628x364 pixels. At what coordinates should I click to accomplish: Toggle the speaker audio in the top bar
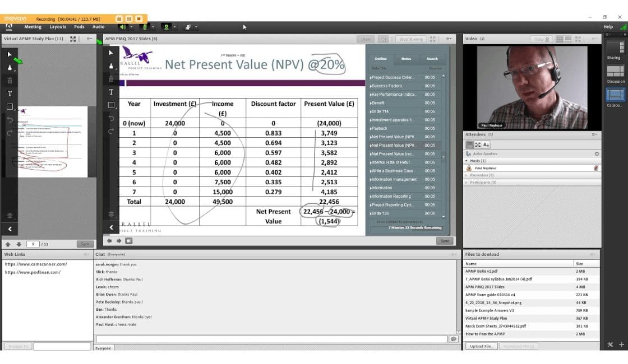click(123, 27)
